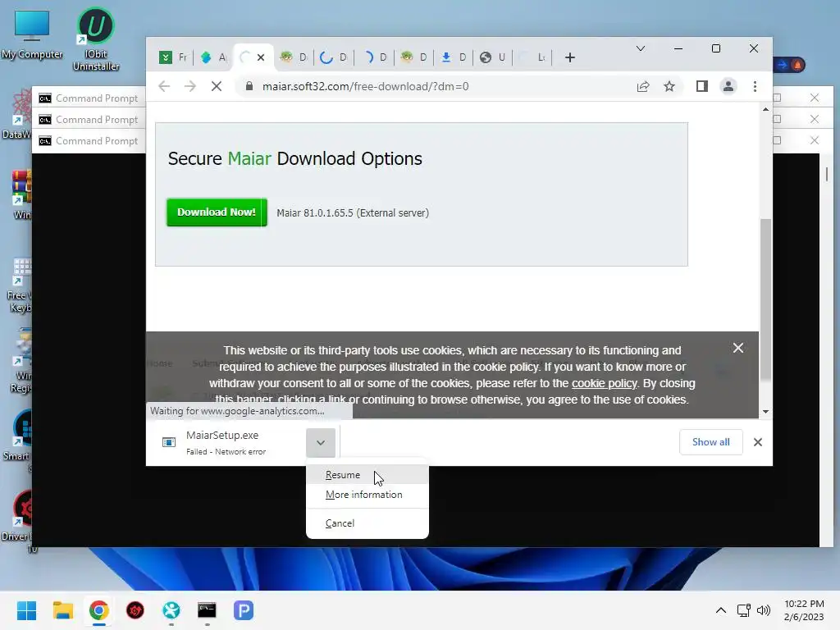Close the downloads bar
This screenshot has height=630, width=840.
point(757,442)
